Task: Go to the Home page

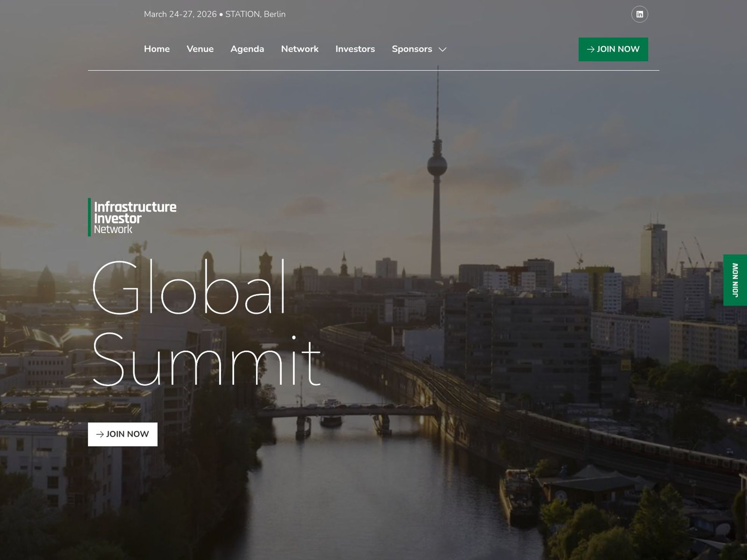Action: click(157, 49)
